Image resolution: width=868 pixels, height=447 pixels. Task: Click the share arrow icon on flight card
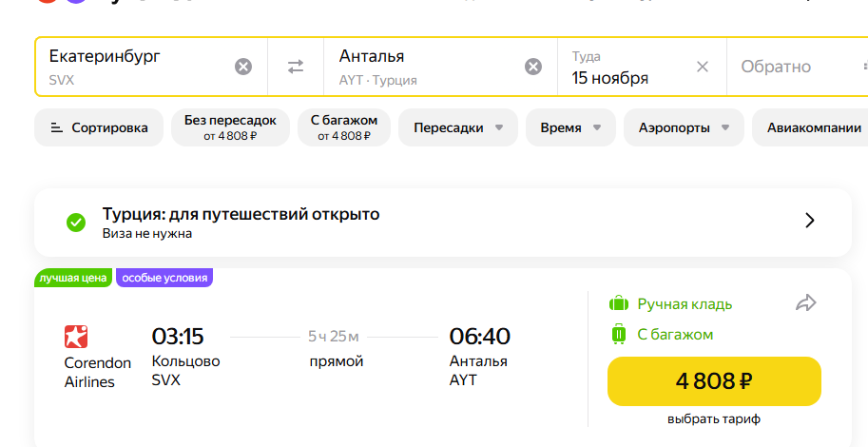[x=806, y=303]
